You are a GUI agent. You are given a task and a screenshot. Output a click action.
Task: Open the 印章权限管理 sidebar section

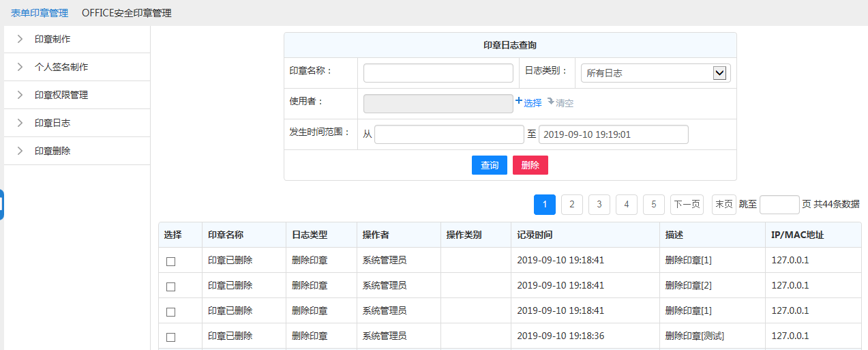[61, 95]
